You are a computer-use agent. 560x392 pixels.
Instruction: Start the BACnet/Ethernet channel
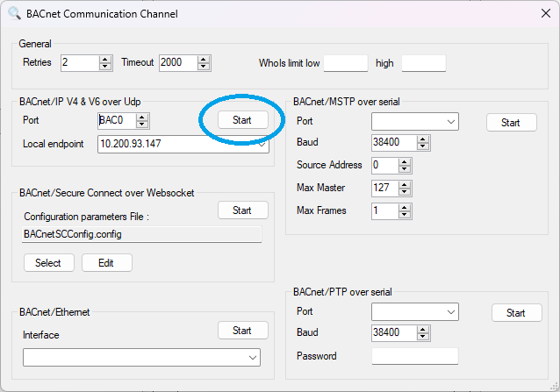[x=242, y=331]
